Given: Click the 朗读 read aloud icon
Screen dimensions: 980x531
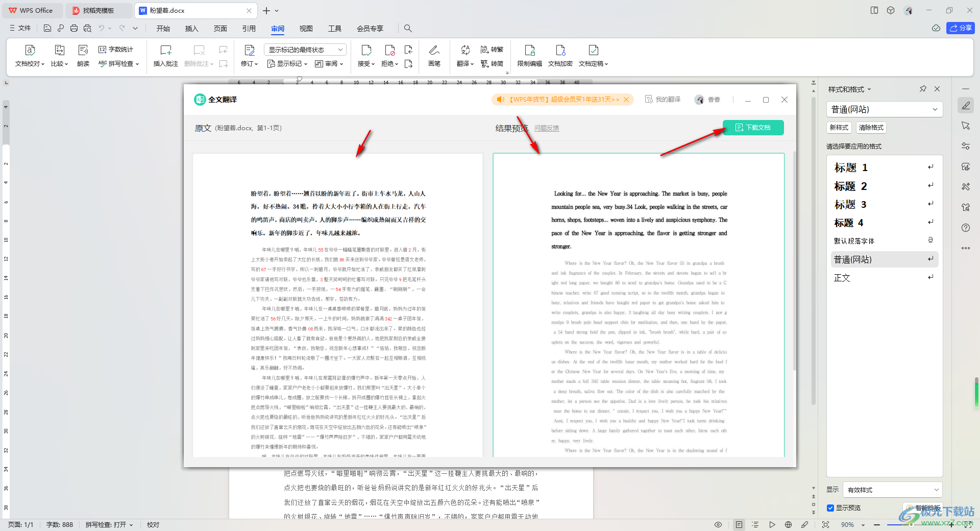Looking at the screenshot, I should [83, 50].
